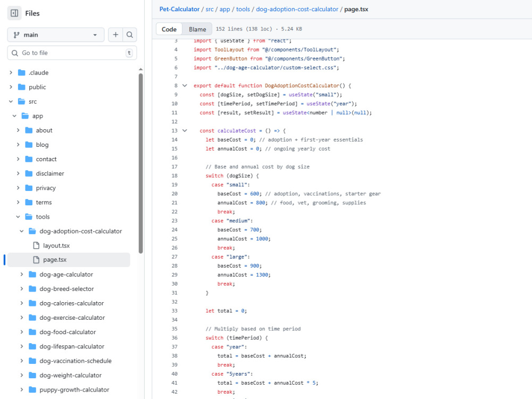Click 'calculateCost' on line 13
Image resolution: width=532 pixels, height=399 pixels.
237,131
